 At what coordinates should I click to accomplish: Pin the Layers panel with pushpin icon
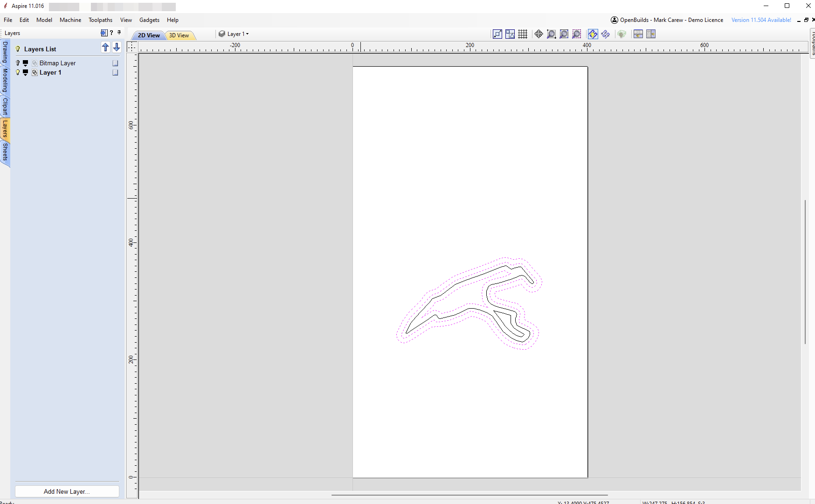[x=119, y=33]
